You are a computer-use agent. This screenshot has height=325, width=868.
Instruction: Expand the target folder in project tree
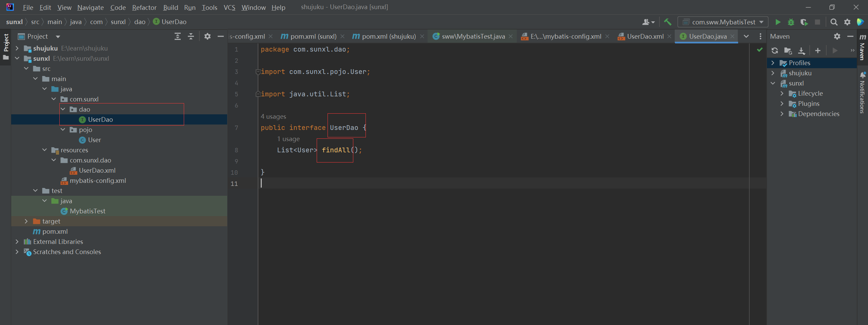click(26, 221)
